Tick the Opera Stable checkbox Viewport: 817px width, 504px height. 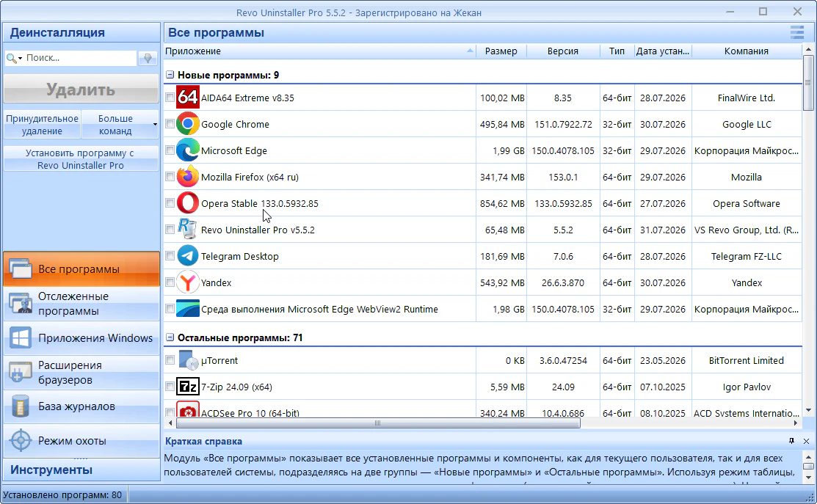(170, 203)
